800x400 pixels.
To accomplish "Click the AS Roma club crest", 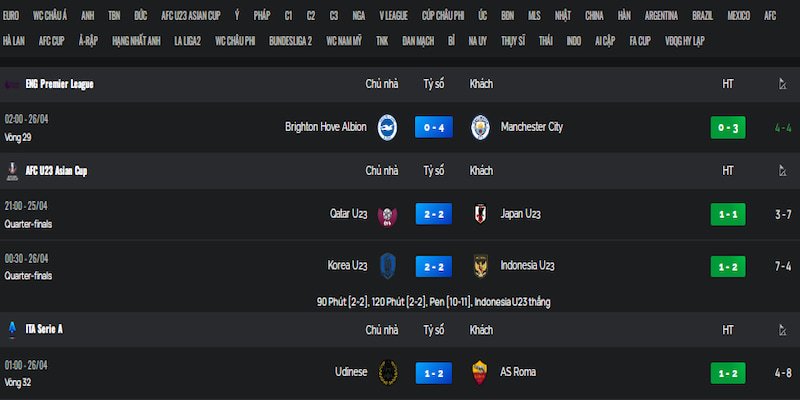I will (480, 372).
